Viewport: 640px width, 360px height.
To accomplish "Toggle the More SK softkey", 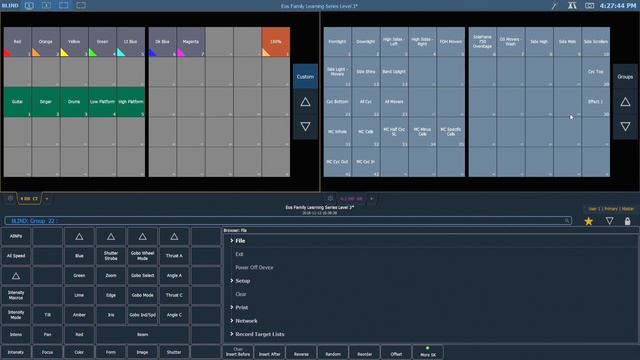I will pyautogui.click(x=428, y=353).
